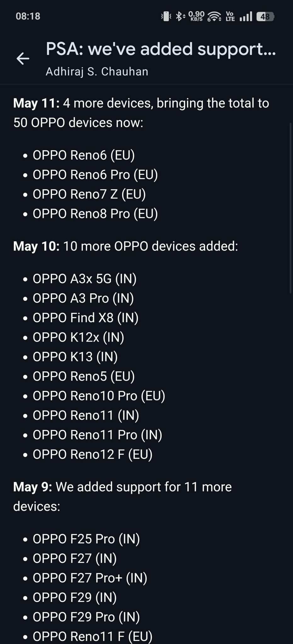Tap the May 11 heading text
This screenshot has height=644, width=293.
pos(37,103)
